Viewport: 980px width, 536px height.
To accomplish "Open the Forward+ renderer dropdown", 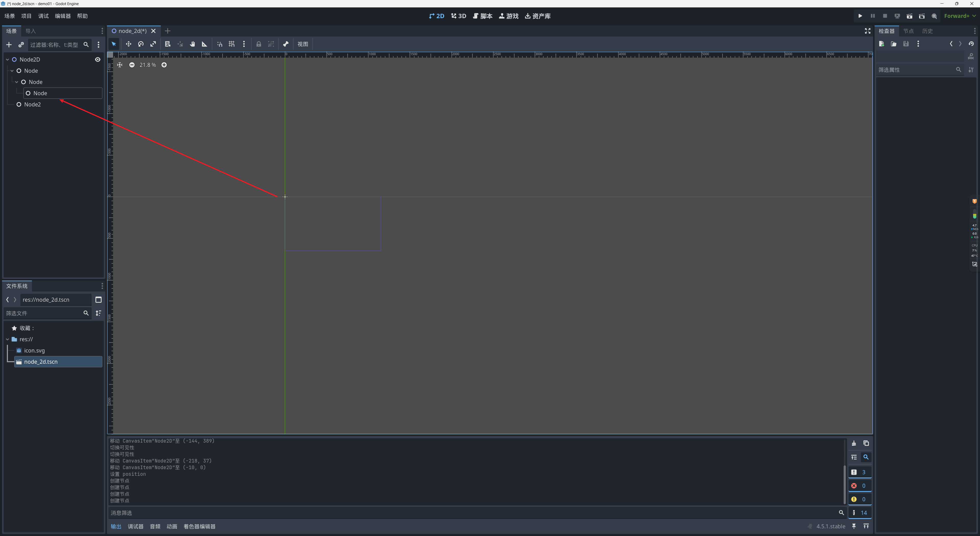I will (960, 16).
